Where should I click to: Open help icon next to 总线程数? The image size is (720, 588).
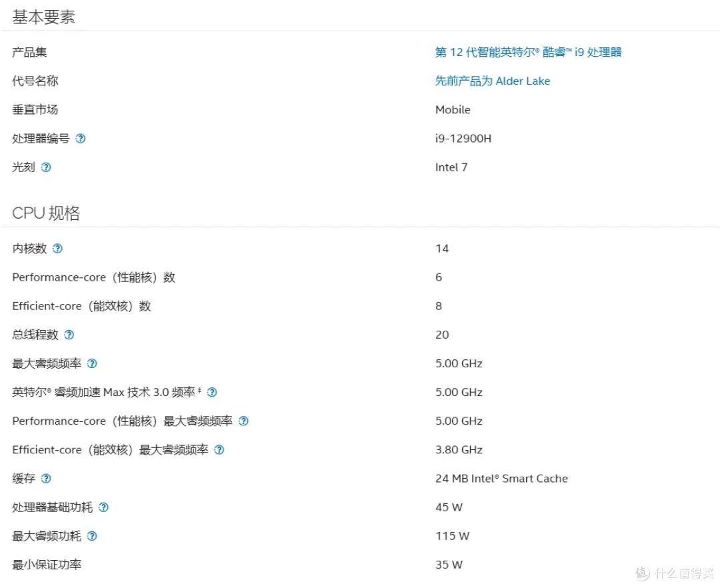[x=69, y=335]
